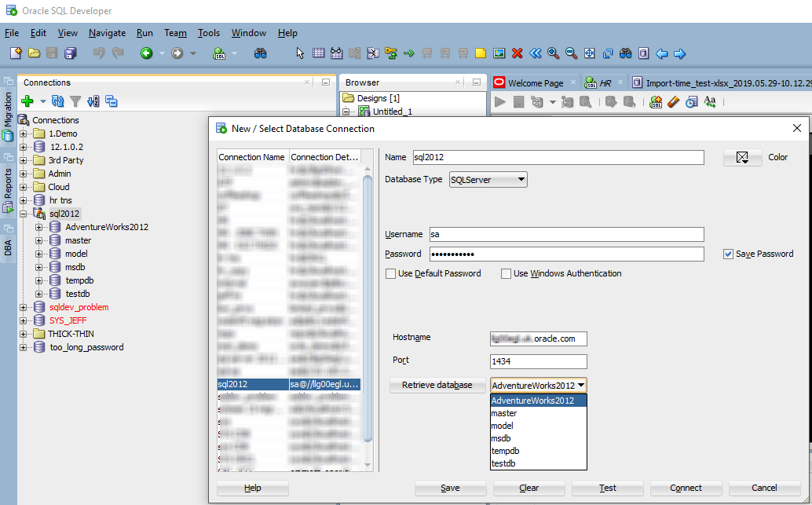Click the Aa case-change icon
This screenshot has height=505, width=812.
click(710, 101)
